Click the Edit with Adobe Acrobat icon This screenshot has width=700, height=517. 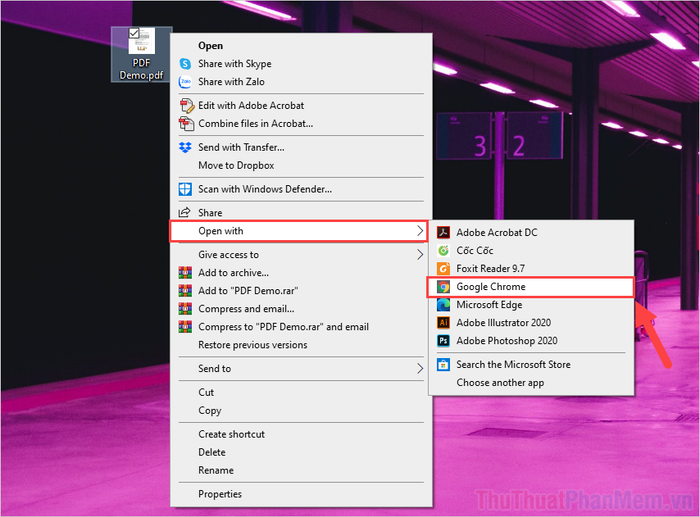tap(187, 106)
